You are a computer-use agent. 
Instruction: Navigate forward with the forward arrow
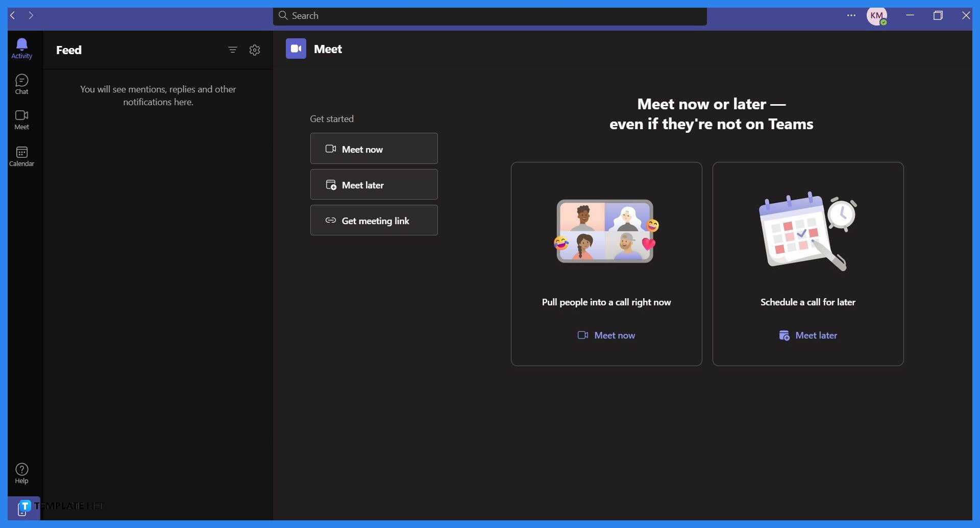[x=31, y=15]
